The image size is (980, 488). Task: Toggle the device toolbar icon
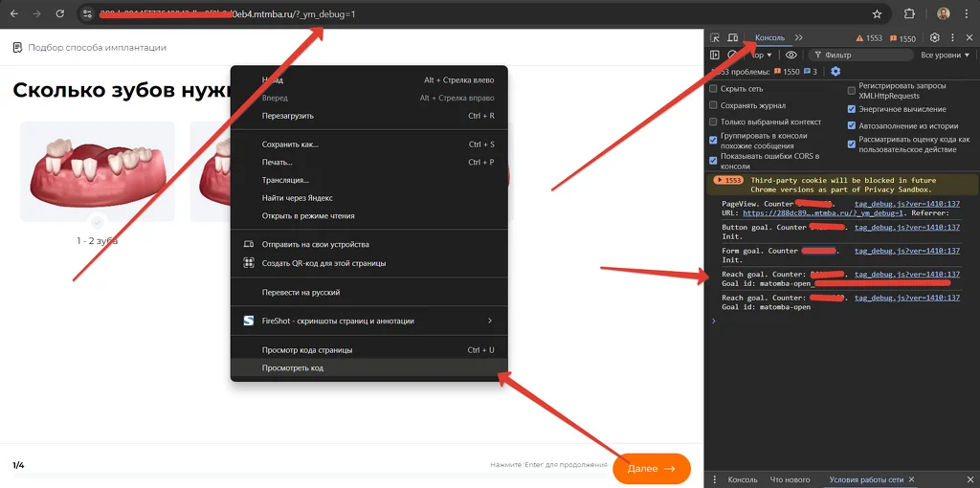click(733, 38)
